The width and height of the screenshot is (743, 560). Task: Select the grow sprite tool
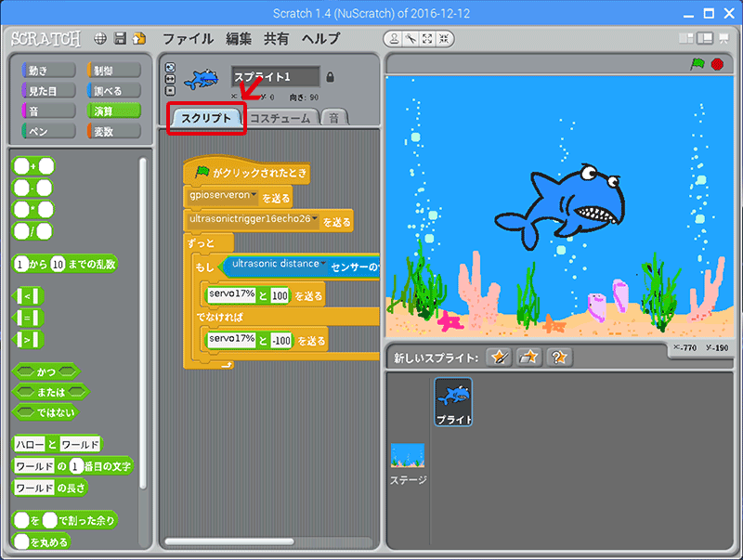426,39
